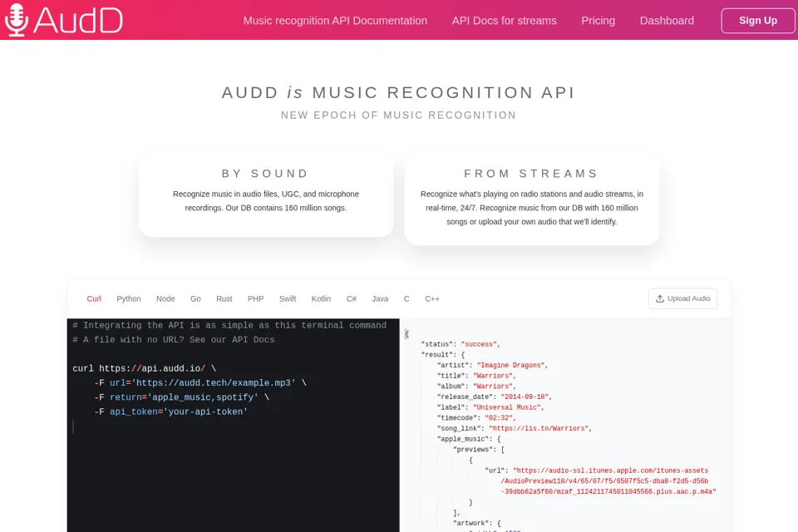Click the AUDD is MUSIC RECOGNITION API heading
798x532 pixels.
pyautogui.click(x=398, y=92)
